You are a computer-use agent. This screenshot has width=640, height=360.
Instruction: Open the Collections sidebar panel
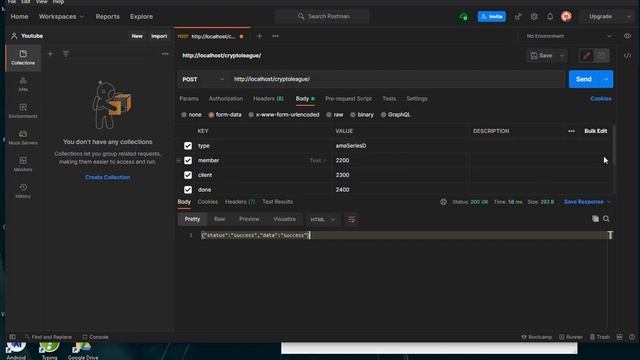coord(23,58)
